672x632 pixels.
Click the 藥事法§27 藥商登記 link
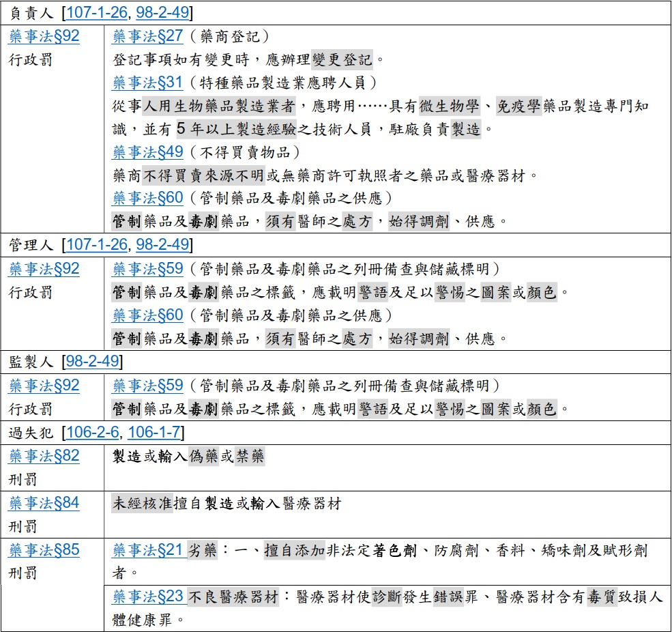point(147,36)
